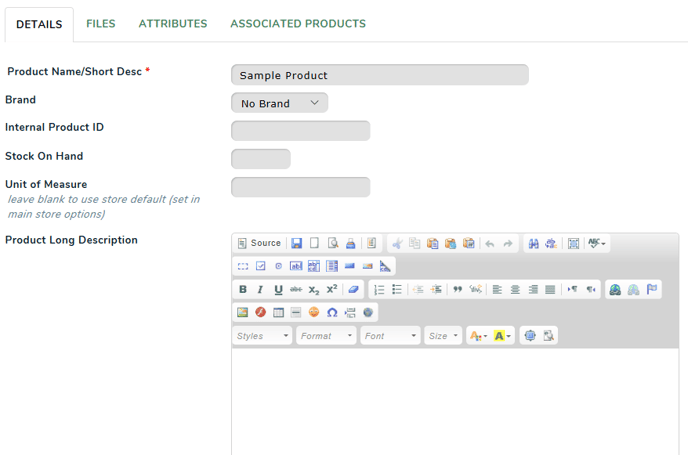Open the Preview magnifier icon

point(333,243)
